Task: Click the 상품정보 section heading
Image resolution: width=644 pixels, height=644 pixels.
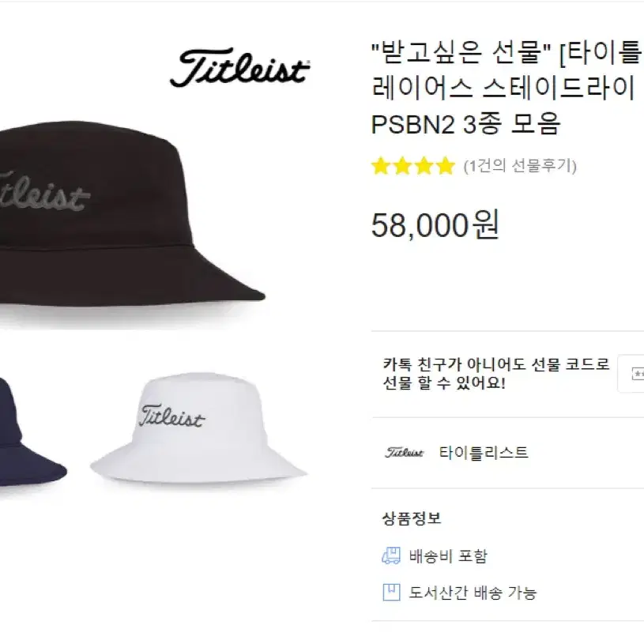Action: point(412,518)
